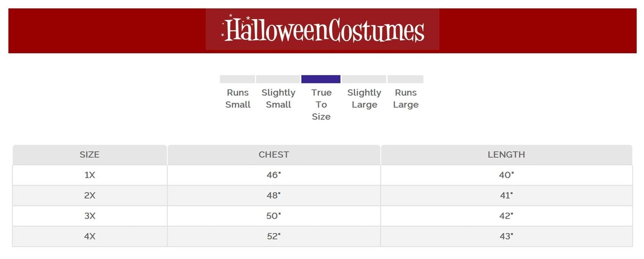Click the SIZE column header
The height and width of the screenshot is (259, 644).
(89, 155)
